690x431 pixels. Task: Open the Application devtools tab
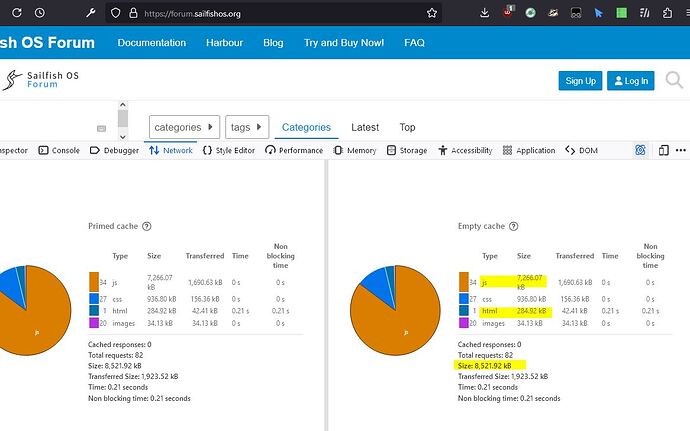coord(529,150)
